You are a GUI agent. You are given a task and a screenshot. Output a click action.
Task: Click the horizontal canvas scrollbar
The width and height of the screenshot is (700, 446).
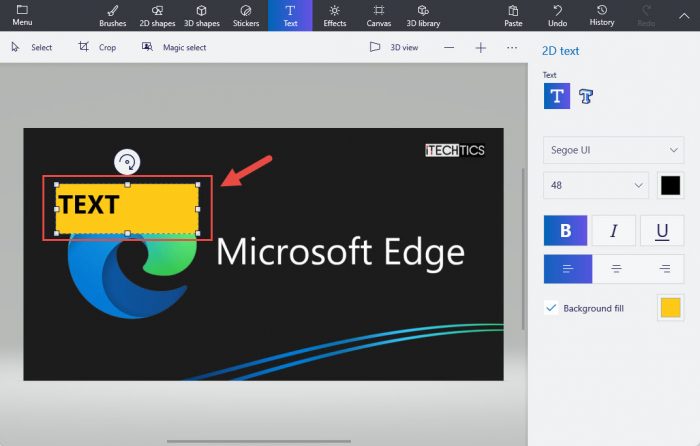click(x=259, y=442)
